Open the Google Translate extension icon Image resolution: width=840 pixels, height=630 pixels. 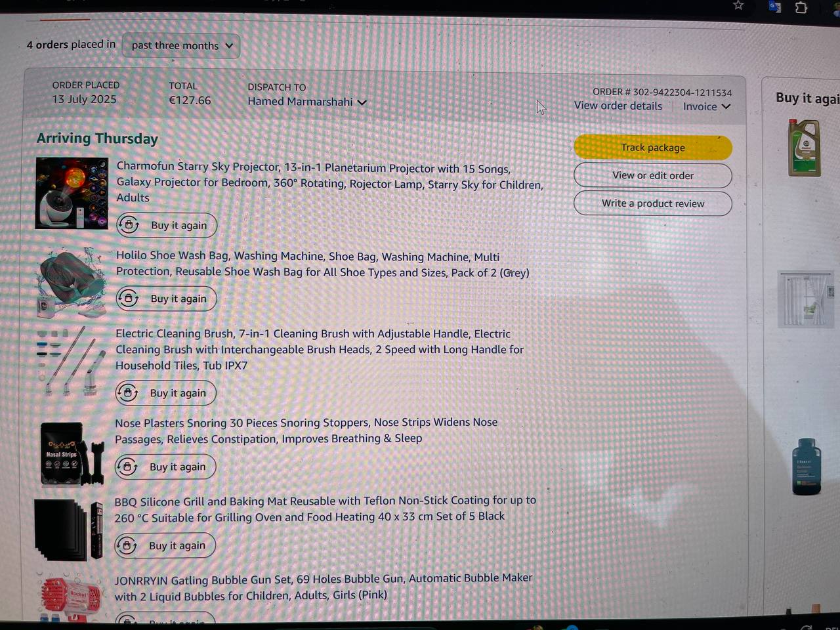point(775,7)
